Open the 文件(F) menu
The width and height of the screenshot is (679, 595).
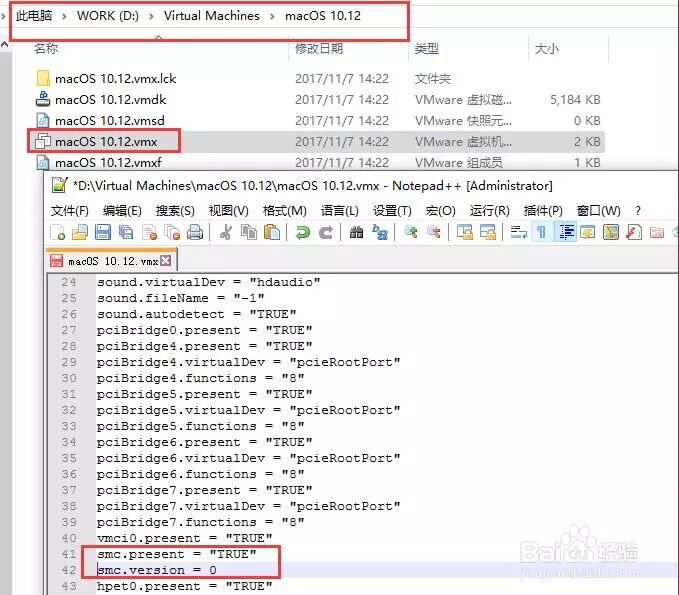click(69, 211)
